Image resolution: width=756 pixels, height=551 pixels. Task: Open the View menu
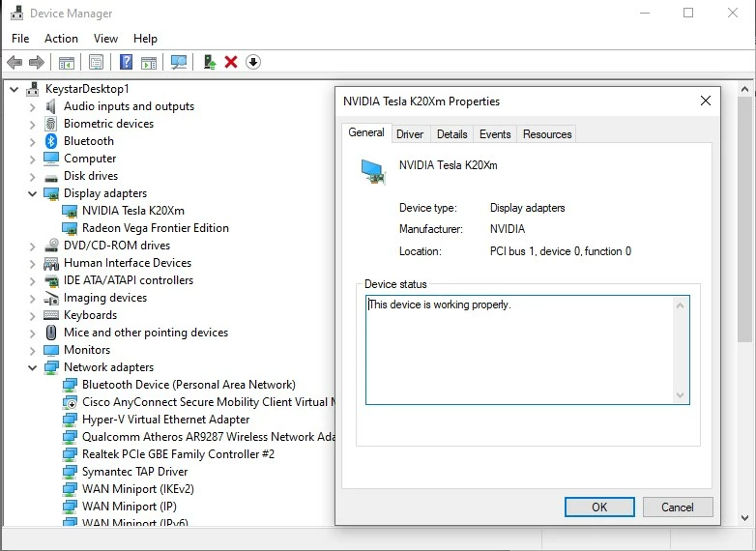click(105, 39)
